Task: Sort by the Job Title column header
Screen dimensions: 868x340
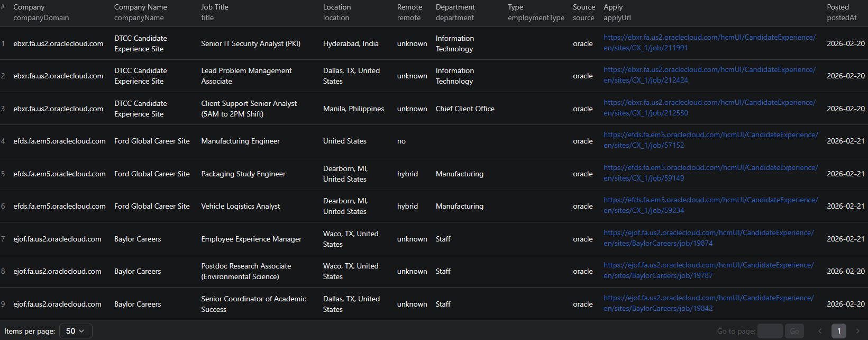Action: [215, 7]
